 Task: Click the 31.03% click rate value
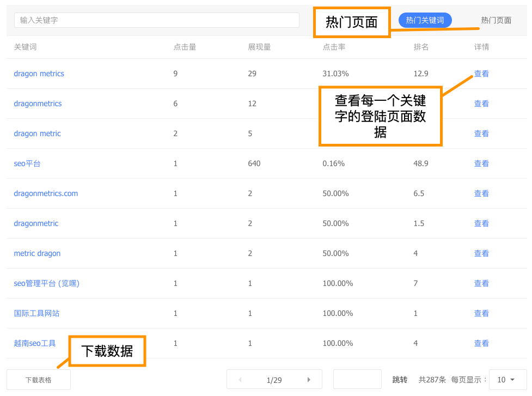coord(335,74)
